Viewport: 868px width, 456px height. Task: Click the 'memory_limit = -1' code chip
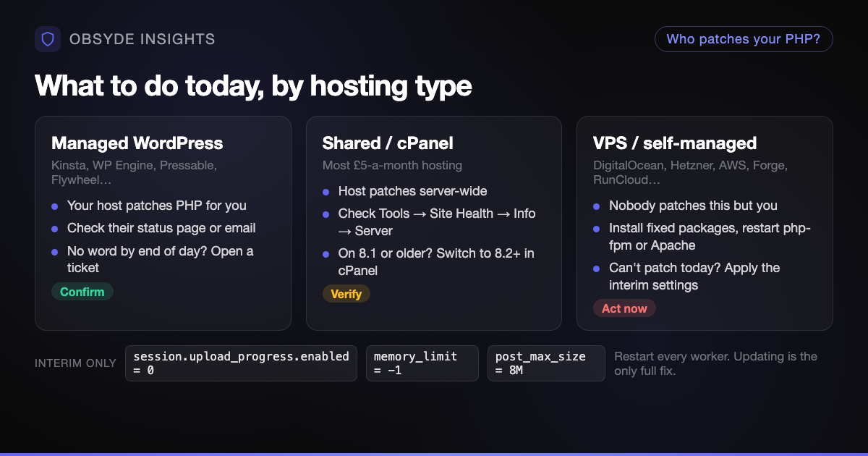pos(422,363)
